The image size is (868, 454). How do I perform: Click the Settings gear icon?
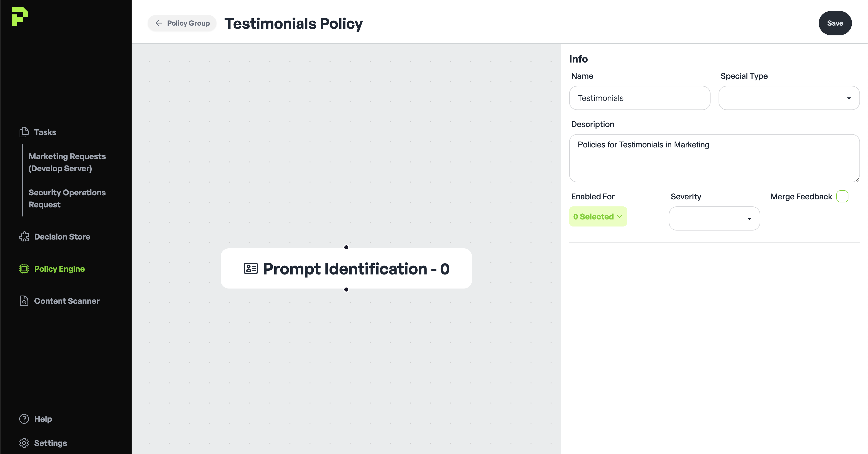(x=24, y=443)
